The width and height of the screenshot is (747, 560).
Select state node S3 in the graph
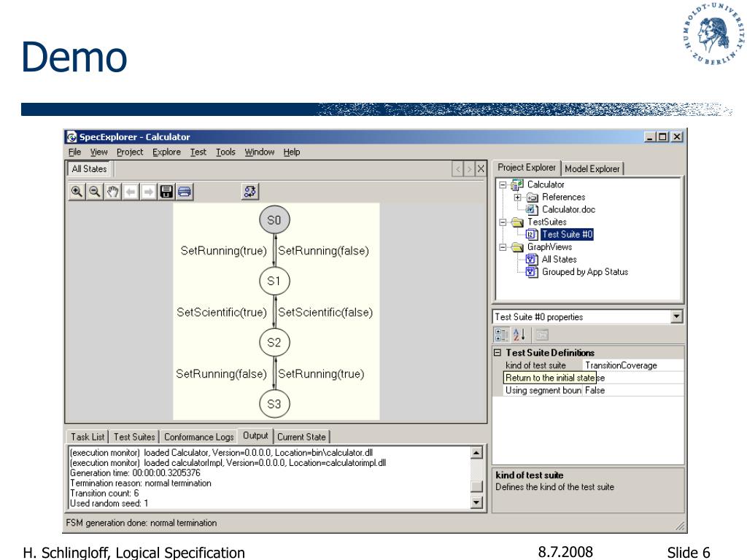click(x=274, y=404)
